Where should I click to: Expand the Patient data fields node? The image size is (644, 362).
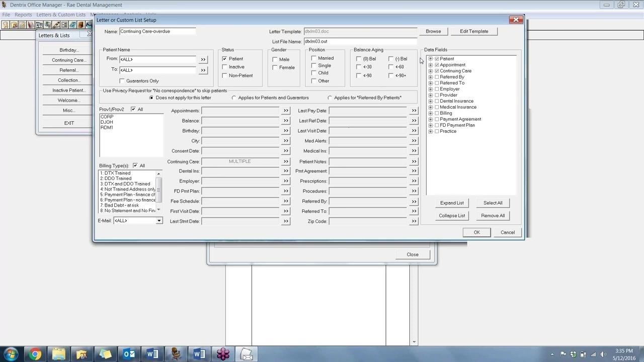(430, 59)
